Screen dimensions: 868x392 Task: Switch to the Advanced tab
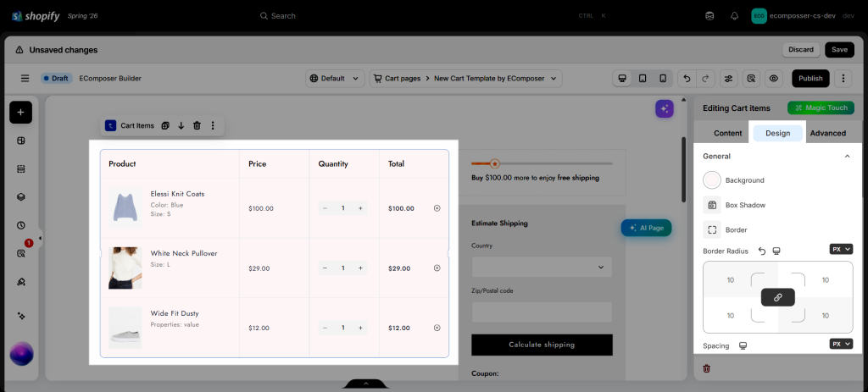click(x=827, y=133)
